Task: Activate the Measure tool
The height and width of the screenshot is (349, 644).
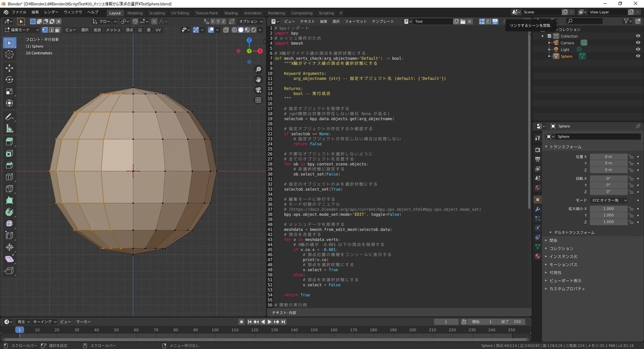Action: point(9,129)
